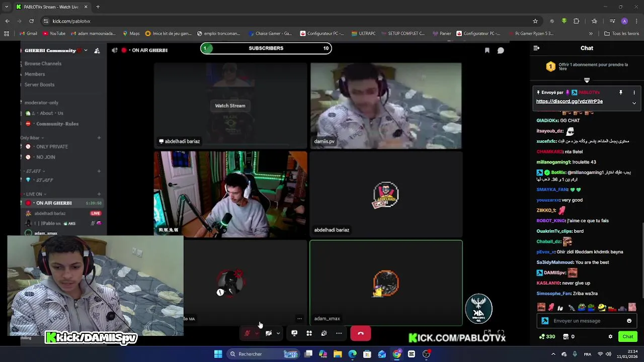The width and height of the screenshot is (644, 362).
Task: Toggle the camera off button
Action: tap(269, 333)
